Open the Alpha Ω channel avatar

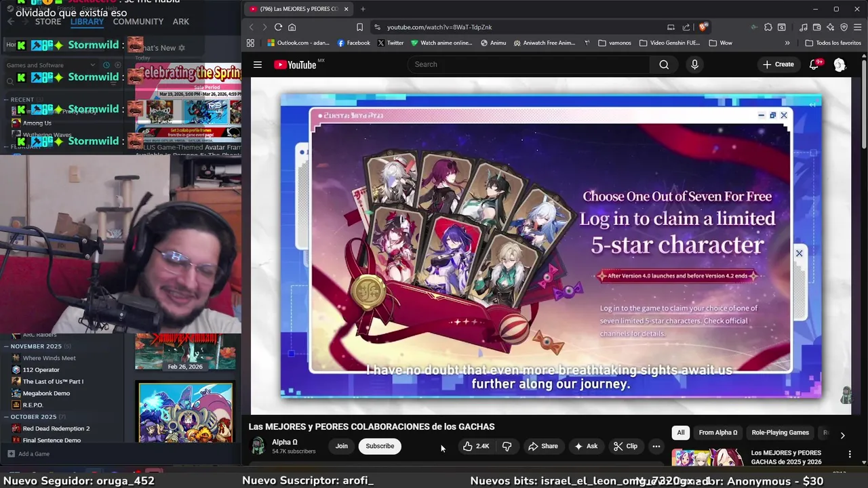tap(258, 446)
